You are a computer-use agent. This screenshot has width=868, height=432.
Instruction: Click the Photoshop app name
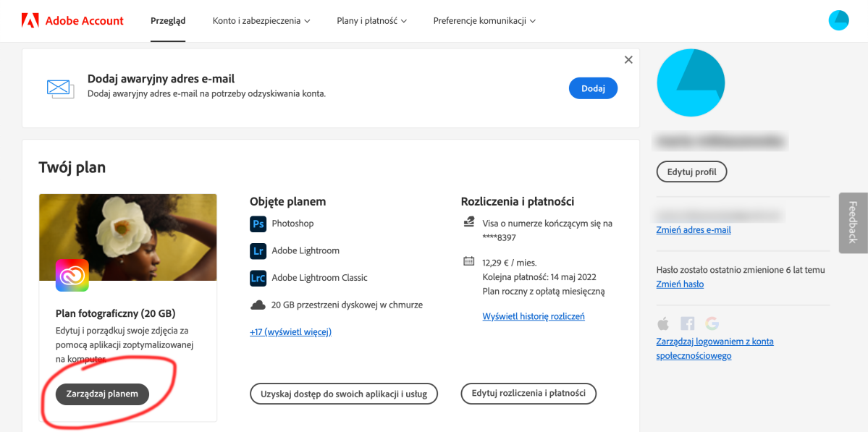pos(293,224)
